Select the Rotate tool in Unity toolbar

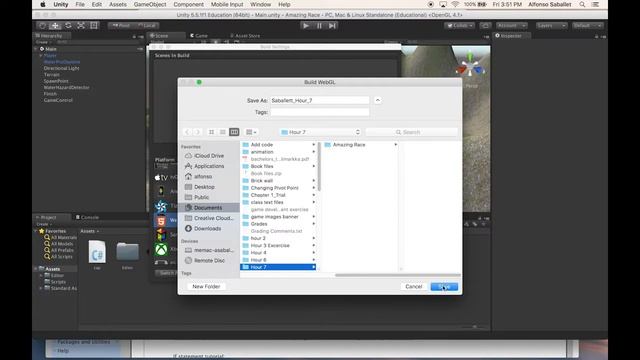pos(68,25)
